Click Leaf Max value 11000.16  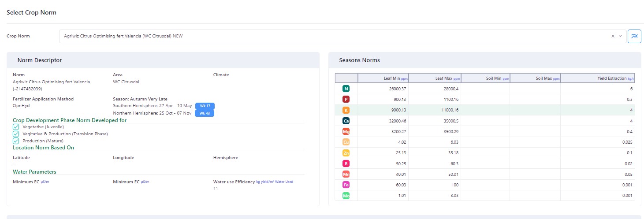pyautogui.click(x=450, y=110)
